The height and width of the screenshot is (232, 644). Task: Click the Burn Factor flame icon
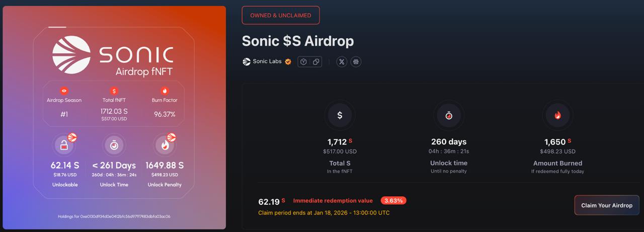165,91
